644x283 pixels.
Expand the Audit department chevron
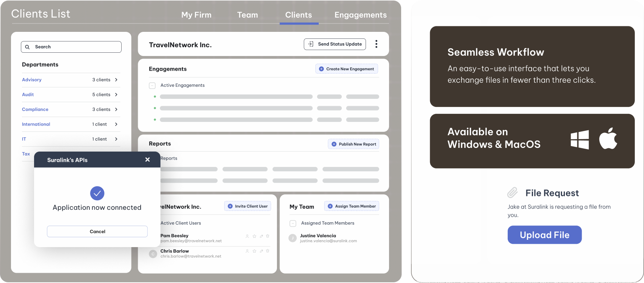click(x=116, y=94)
